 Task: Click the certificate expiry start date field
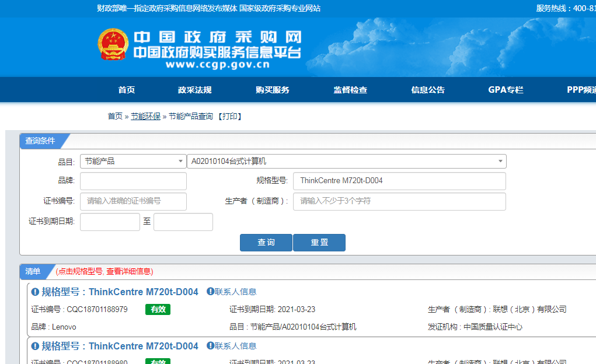tap(110, 222)
